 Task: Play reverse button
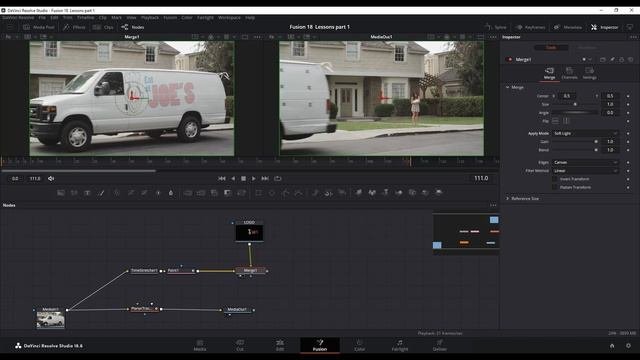click(233, 178)
